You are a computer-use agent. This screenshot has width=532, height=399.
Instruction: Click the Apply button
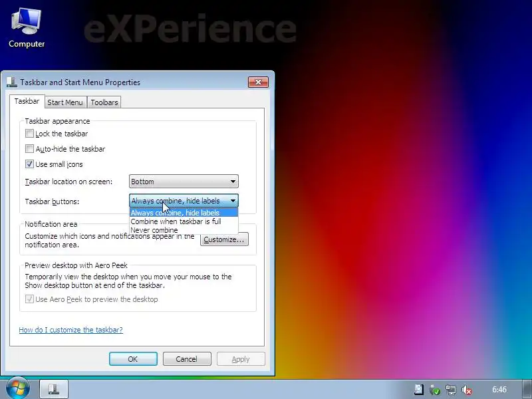pos(241,359)
